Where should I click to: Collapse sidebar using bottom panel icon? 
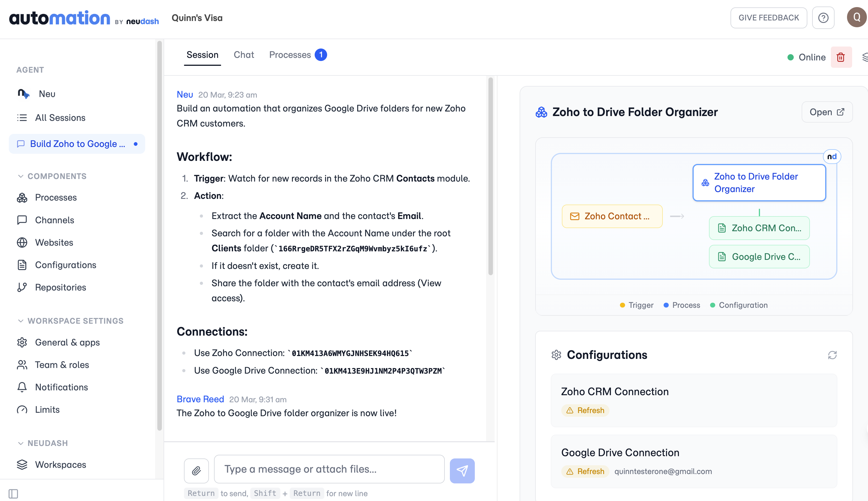click(x=13, y=494)
